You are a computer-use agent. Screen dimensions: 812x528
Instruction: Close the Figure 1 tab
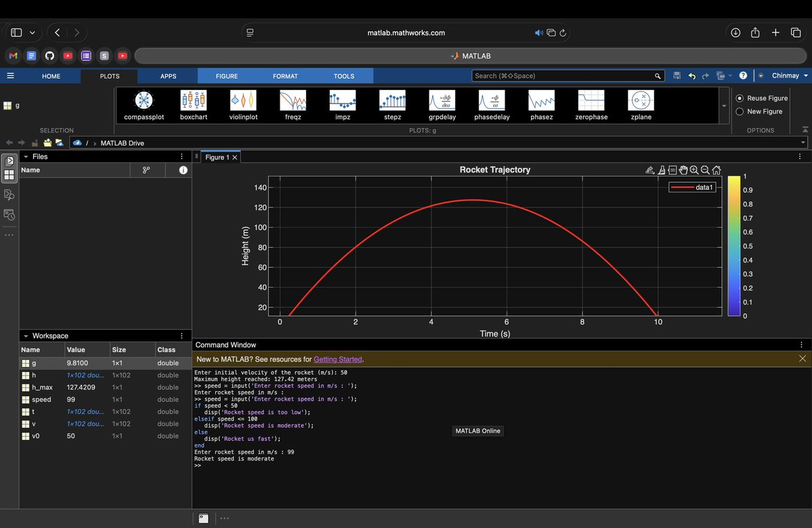click(x=234, y=157)
